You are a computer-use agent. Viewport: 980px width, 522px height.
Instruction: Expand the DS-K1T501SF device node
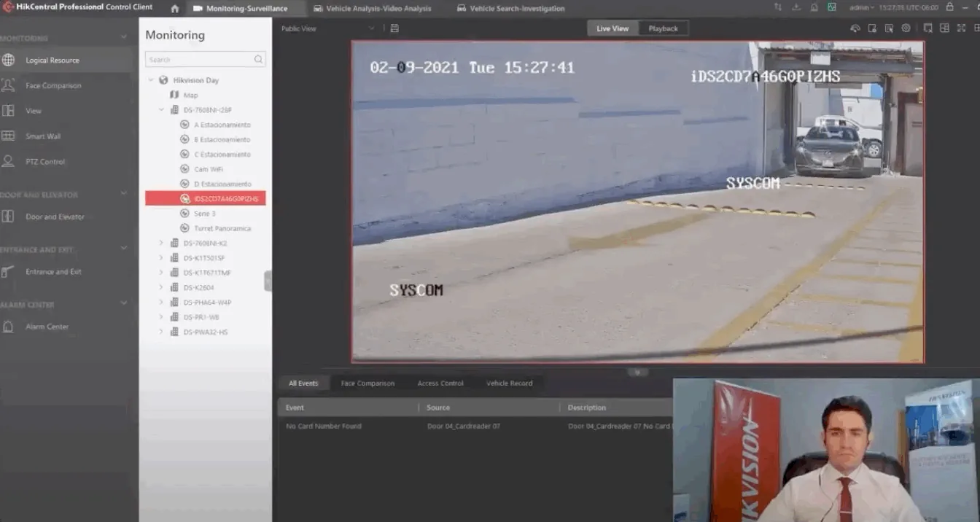tap(162, 258)
